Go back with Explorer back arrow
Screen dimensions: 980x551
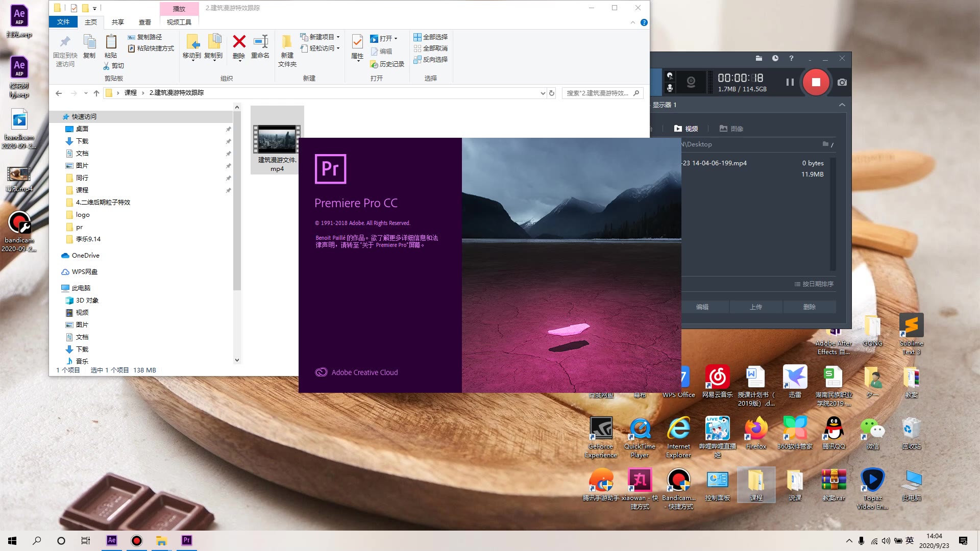pos(59,93)
